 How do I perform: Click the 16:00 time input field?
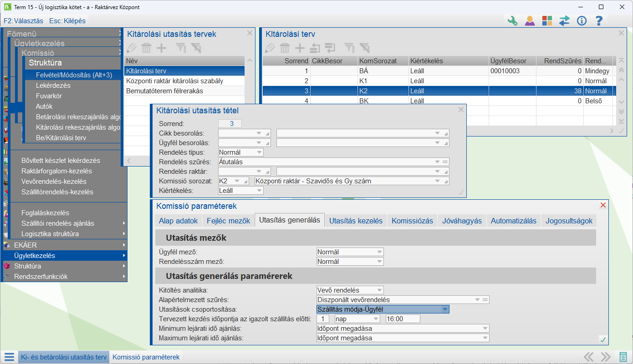(x=402, y=319)
